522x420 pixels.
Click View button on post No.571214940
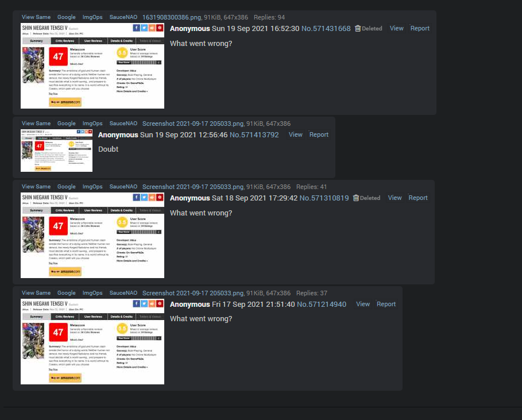[363, 304]
